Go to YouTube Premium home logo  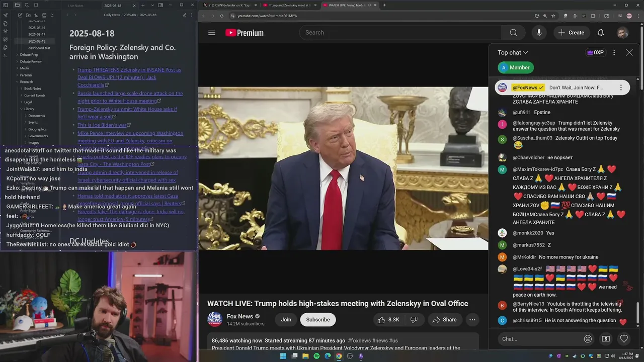pos(245,33)
